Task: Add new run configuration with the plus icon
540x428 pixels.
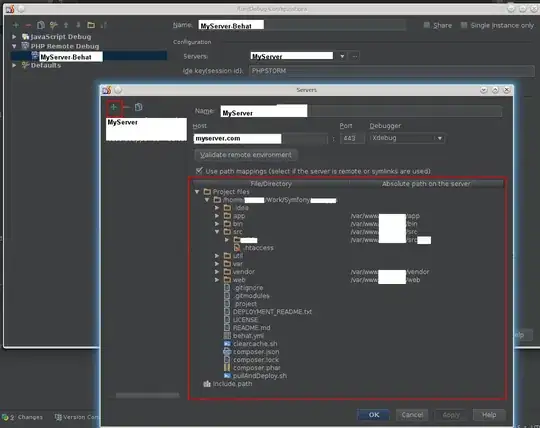Action: (x=16, y=25)
